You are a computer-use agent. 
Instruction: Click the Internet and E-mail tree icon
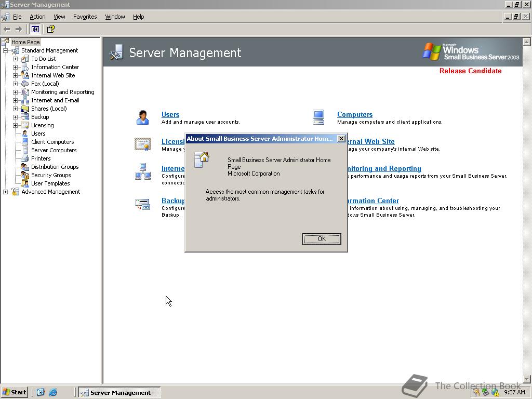pos(25,100)
